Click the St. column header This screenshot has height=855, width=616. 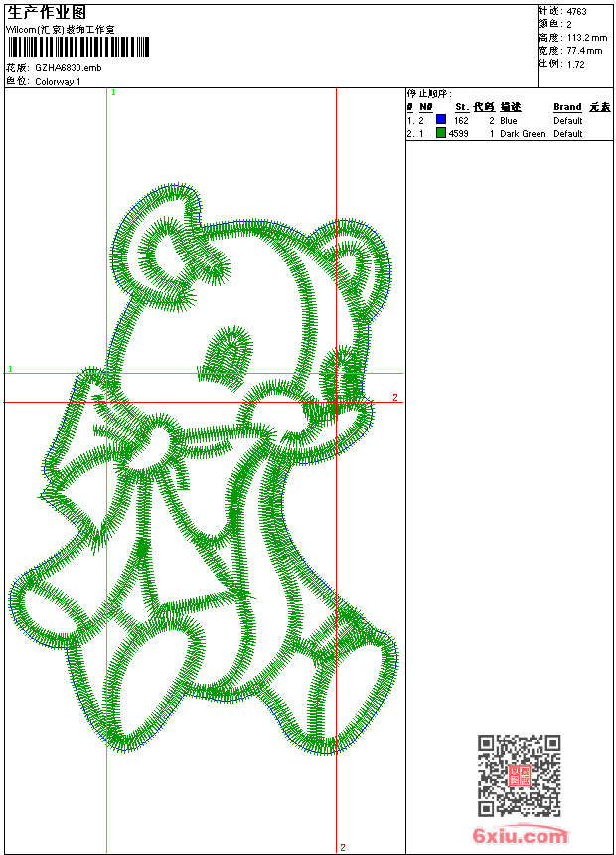462,107
